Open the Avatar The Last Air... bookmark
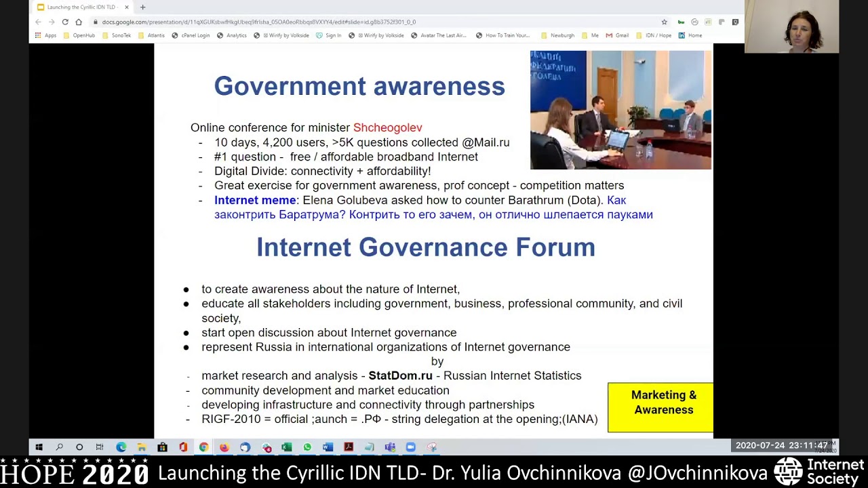The width and height of the screenshot is (868, 488). [x=439, y=35]
